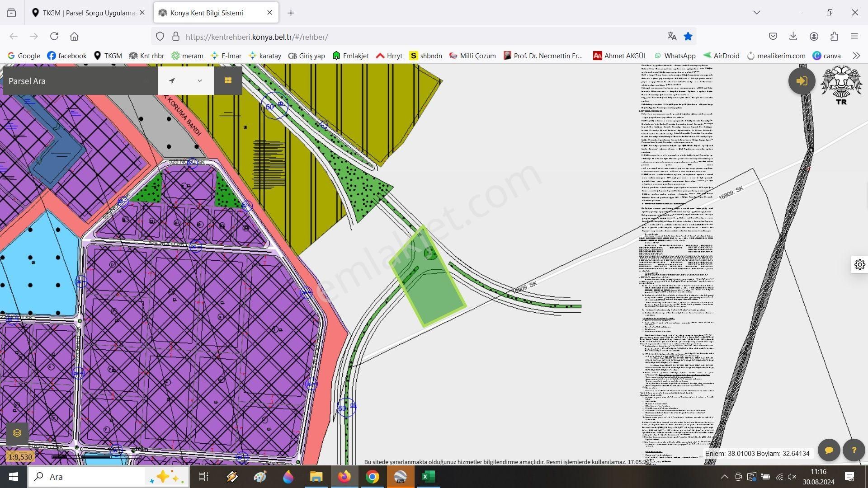Viewport: 868px width, 488px height.
Task: Open the list all tabs dropdown
Action: 756,13
